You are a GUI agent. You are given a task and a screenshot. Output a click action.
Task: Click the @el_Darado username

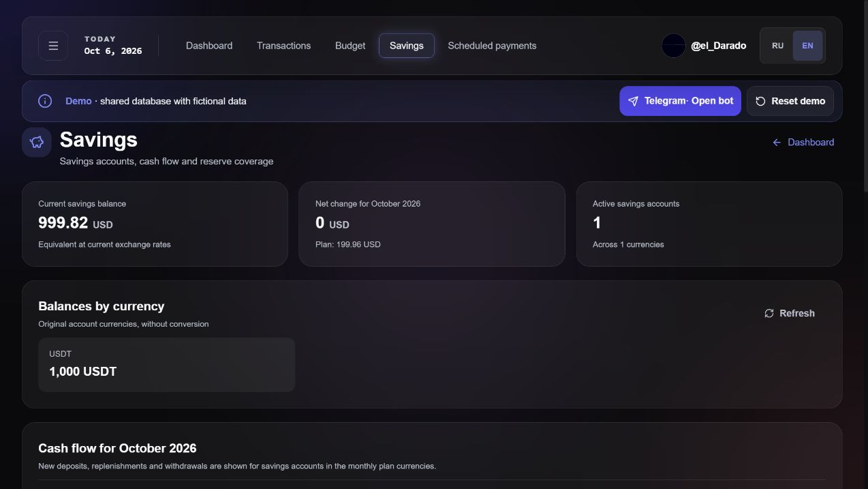718,46
